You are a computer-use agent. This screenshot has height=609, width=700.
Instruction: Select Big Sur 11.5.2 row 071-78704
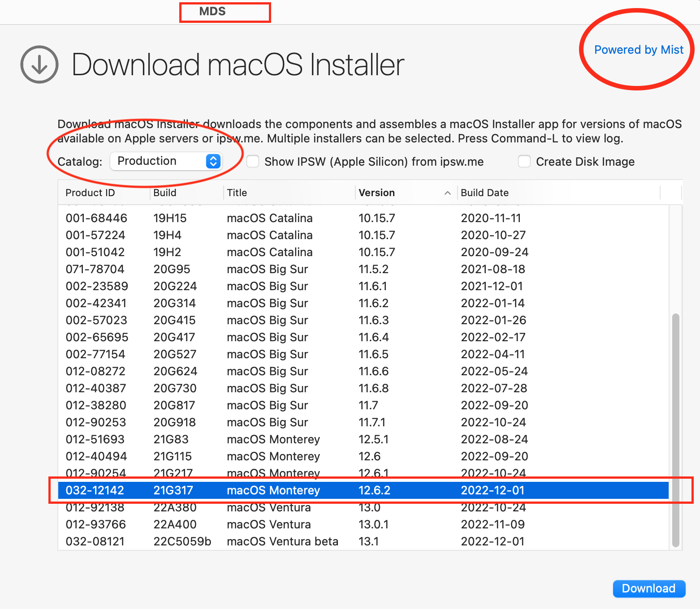coord(363,269)
